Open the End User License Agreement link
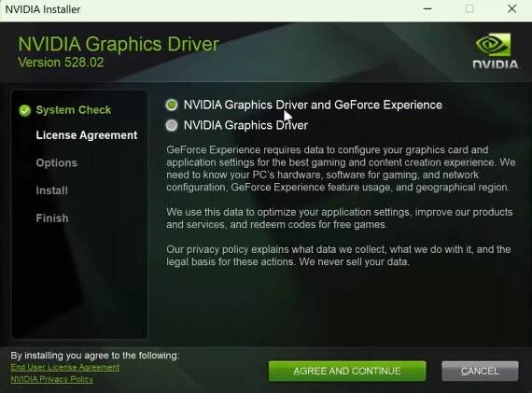The height and width of the screenshot is (393, 532). pyautogui.click(x=64, y=367)
